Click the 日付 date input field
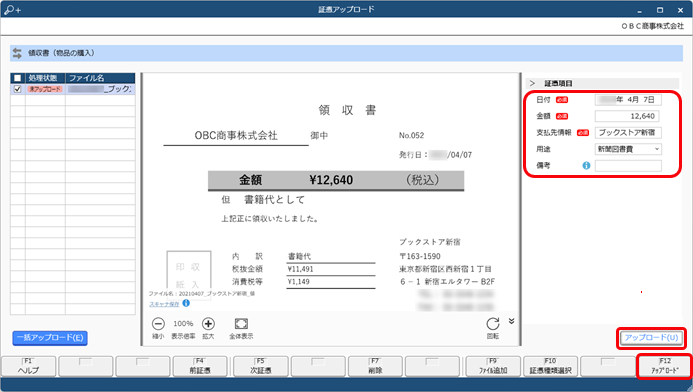 628,100
